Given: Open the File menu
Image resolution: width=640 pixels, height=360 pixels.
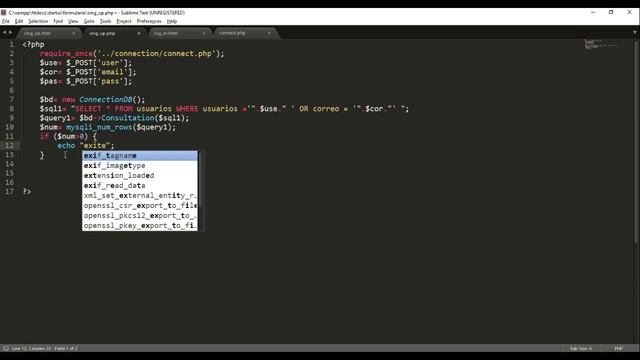Looking at the screenshot, I should click(6, 21).
